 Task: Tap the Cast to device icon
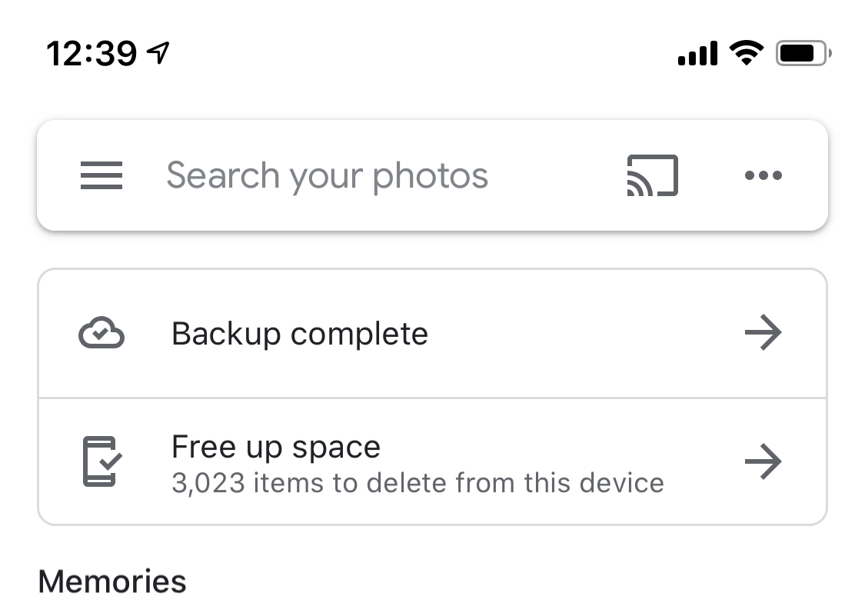(x=653, y=175)
